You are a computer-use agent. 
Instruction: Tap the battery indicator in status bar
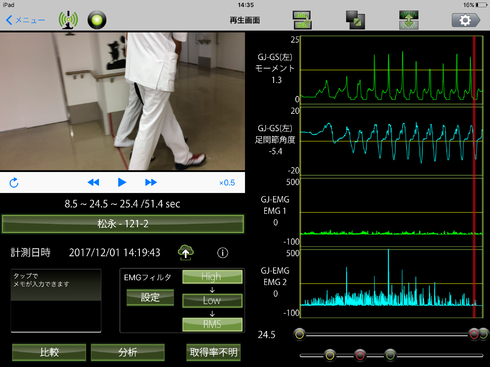(x=482, y=5)
